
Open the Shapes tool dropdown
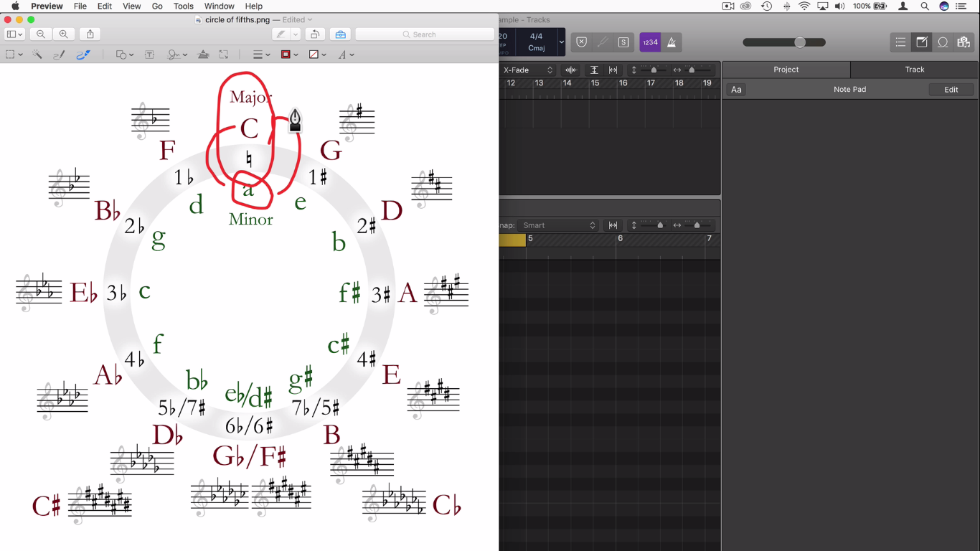click(125, 55)
